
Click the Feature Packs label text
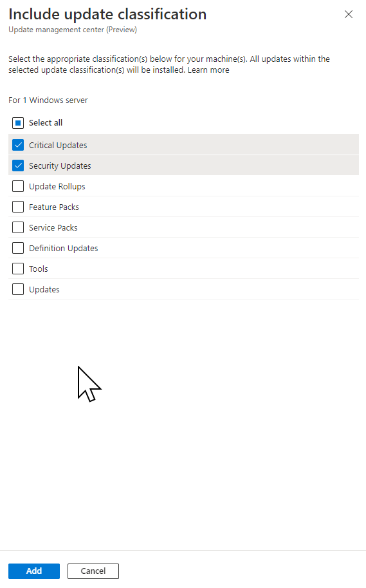click(x=54, y=207)
